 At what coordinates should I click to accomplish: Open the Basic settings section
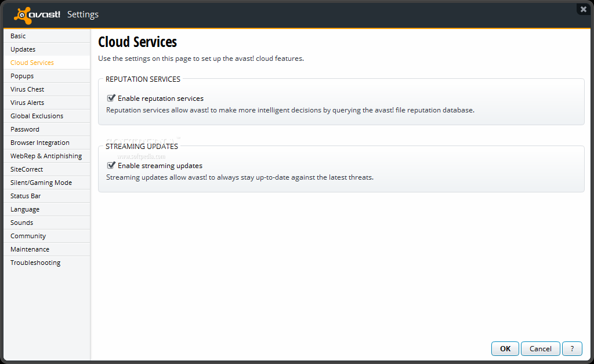47,36
